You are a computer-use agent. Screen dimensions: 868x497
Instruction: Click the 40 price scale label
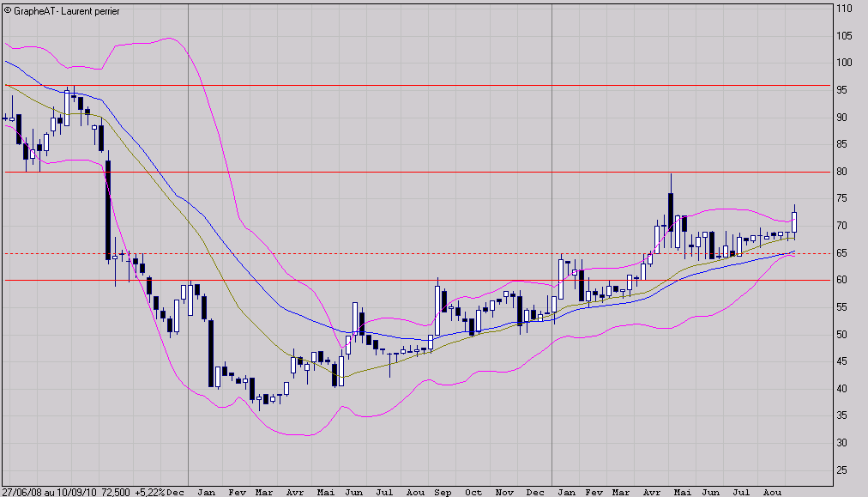pyautogui.click(x=841, y=388)
